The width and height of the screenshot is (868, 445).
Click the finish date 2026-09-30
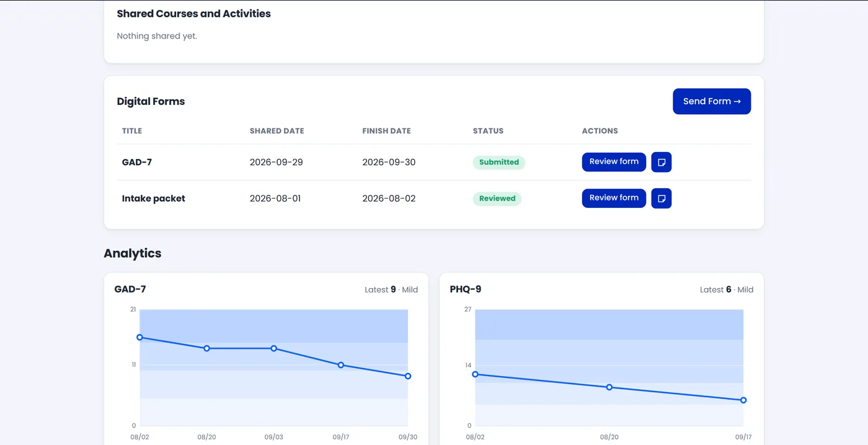pyautogui.click(x=389, y=163)
